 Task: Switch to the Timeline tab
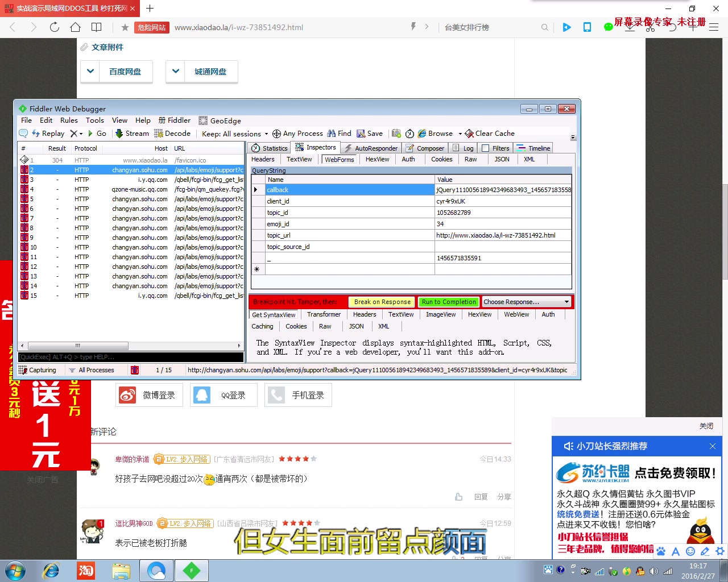point(533,148)
